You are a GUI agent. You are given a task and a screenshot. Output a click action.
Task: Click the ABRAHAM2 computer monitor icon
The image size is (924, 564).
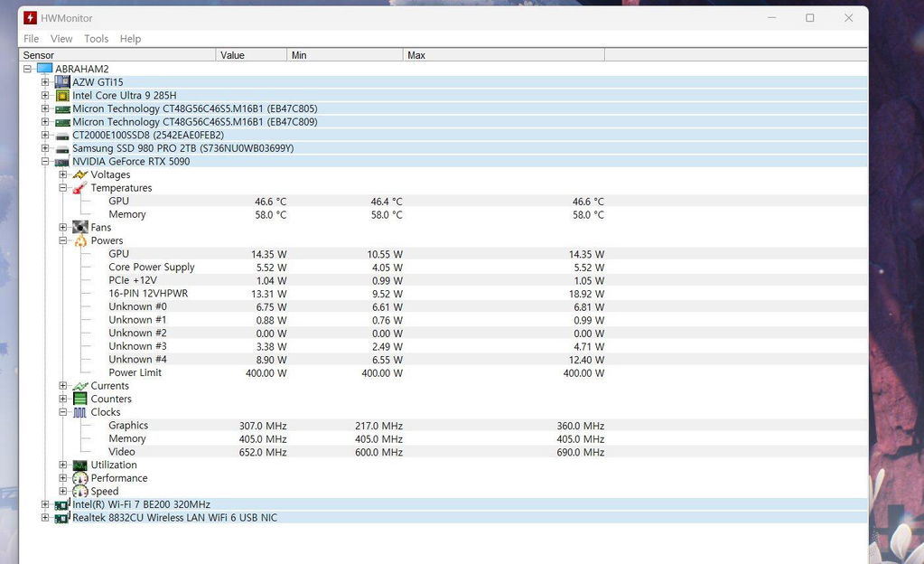click(45, 69)
